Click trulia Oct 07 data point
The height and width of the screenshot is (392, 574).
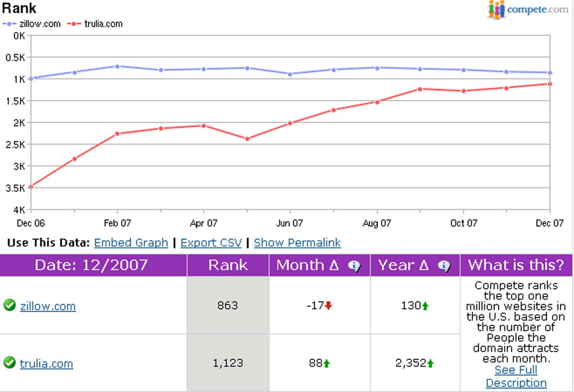[463, 91]
